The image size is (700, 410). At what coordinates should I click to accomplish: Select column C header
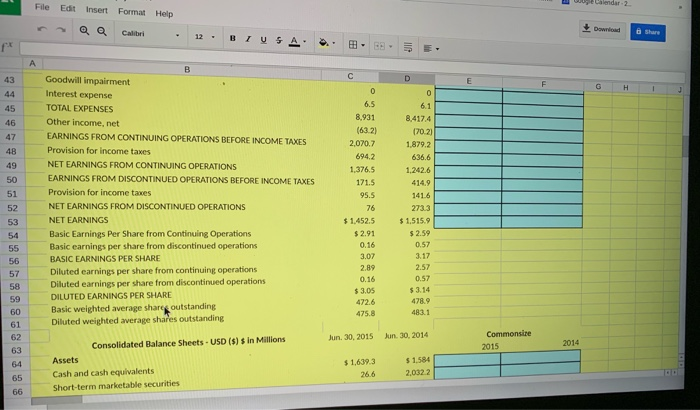(x=350, y=76)
